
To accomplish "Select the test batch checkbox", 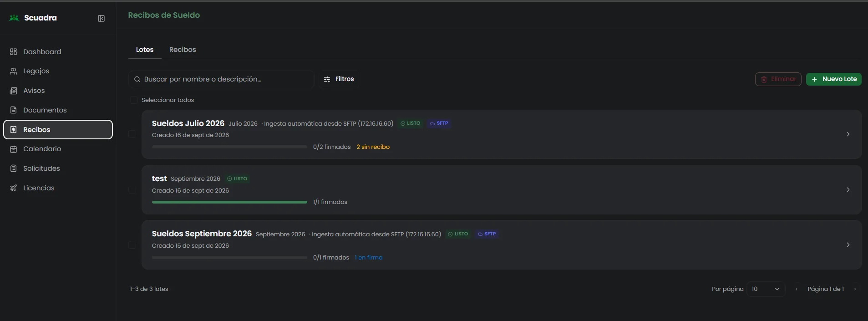I will (132, 189).
